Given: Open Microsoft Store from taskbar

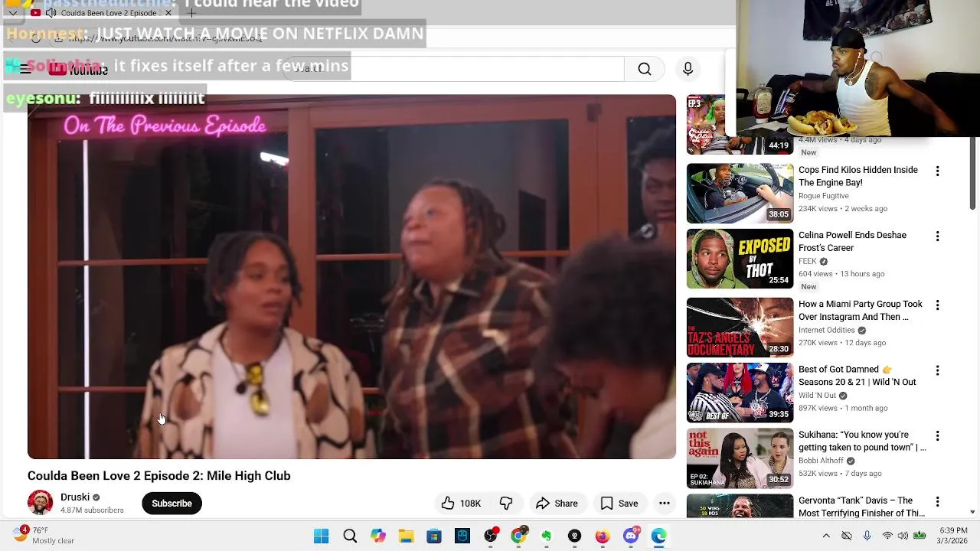Looking at the screenshot, I should click(x=434, y=536).
